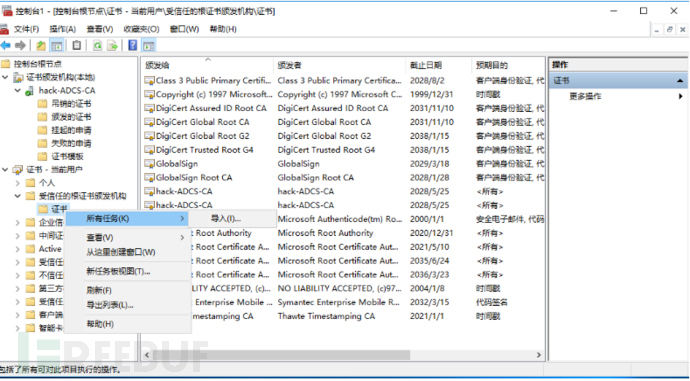This screenshot has height=381, width=690.
Task: Click the expiry date 2029/3/18
Action: 429,164
